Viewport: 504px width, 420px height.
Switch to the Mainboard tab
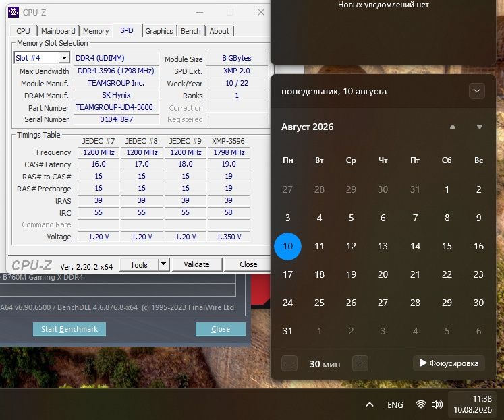(x=58, y=31)
